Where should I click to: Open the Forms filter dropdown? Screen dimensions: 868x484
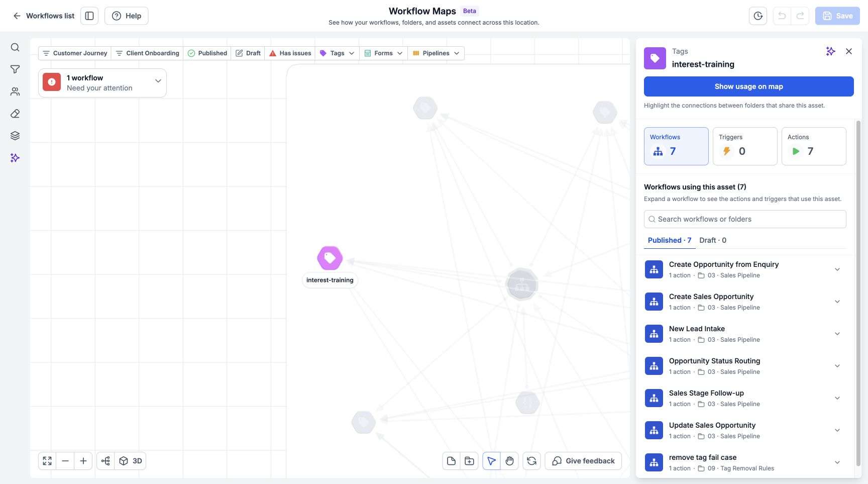[x=383, y=53]
